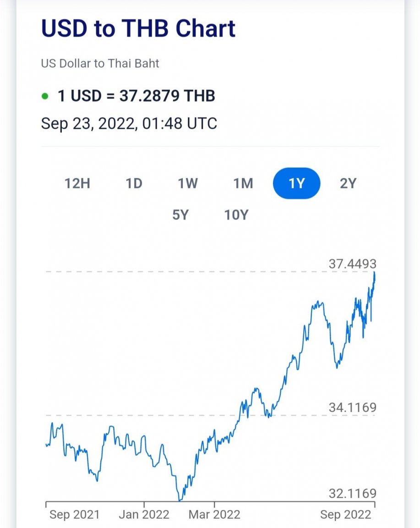Click the active 1Y range button
Viewport: 420px width, 528px height.
[x=296, y=183]
